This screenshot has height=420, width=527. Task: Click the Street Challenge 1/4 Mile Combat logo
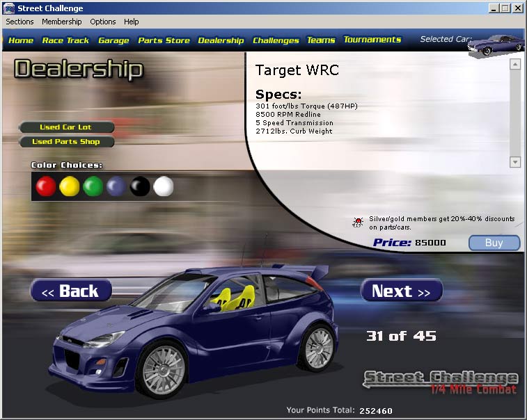coord(441,382)
